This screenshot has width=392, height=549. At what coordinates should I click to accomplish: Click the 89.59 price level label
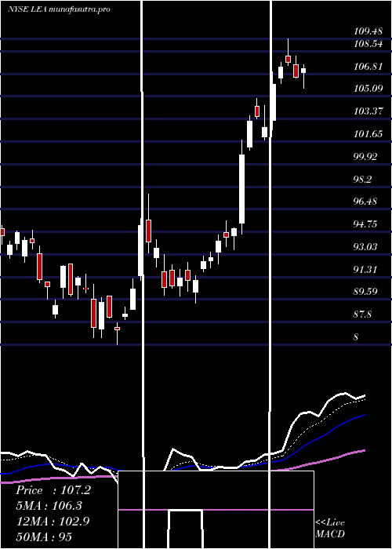tap(366, 291)
